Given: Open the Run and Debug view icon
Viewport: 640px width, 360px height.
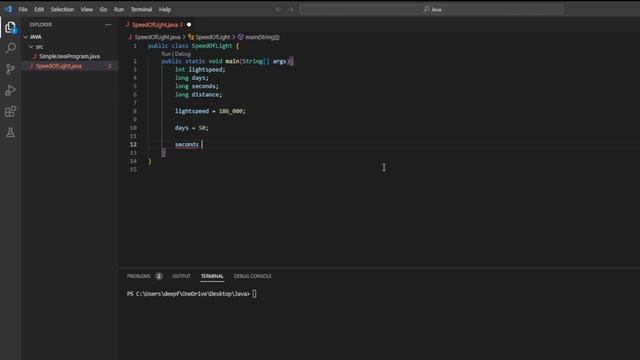Looking at the screenshot, I should click(10, 90).
